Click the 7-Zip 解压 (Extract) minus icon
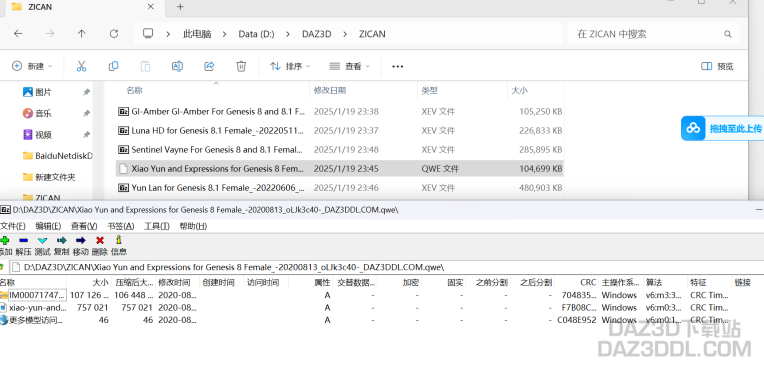764x370 pixels. click(23, 240)
